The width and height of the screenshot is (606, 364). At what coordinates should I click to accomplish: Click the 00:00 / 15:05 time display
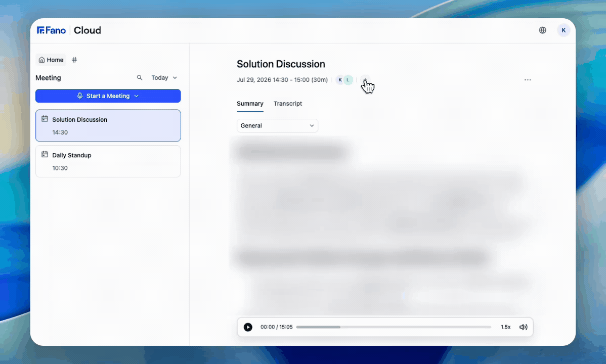point(276,327)
